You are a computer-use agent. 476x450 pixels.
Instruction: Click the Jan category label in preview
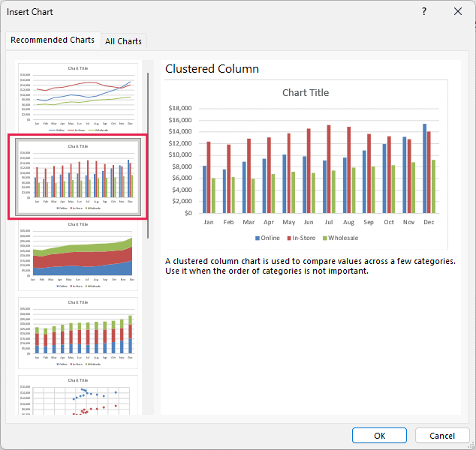point(209,222)
